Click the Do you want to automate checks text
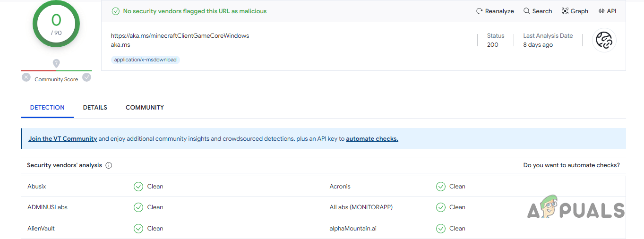This screenshot has width=644, height=239. pos(571,165)
